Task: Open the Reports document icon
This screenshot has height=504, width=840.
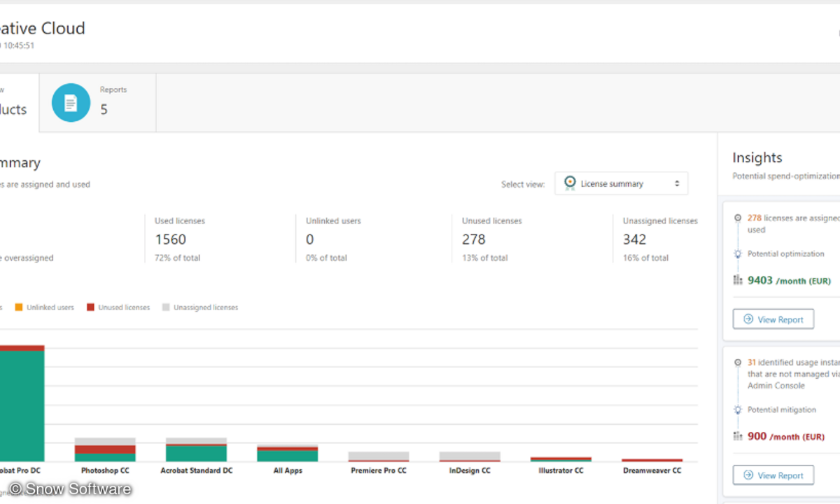Action: [71, 103]
